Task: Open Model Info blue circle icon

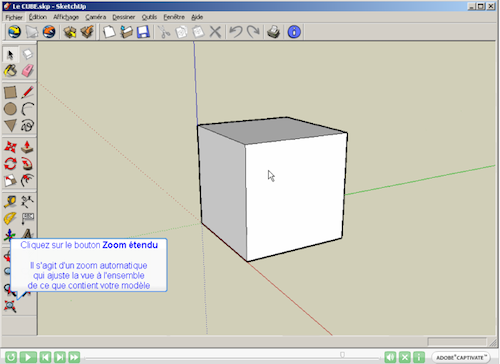Action: click(294, 32)
